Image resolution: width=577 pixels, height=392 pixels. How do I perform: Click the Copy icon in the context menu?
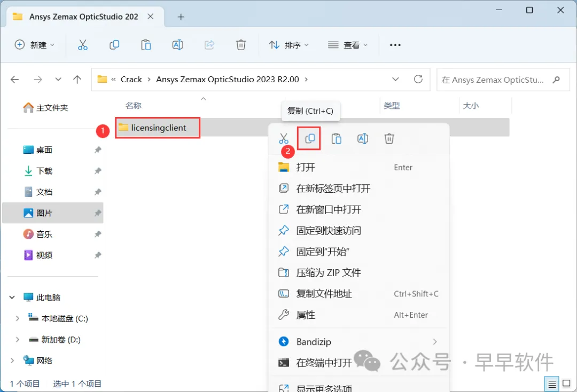(x=310, y=139)
